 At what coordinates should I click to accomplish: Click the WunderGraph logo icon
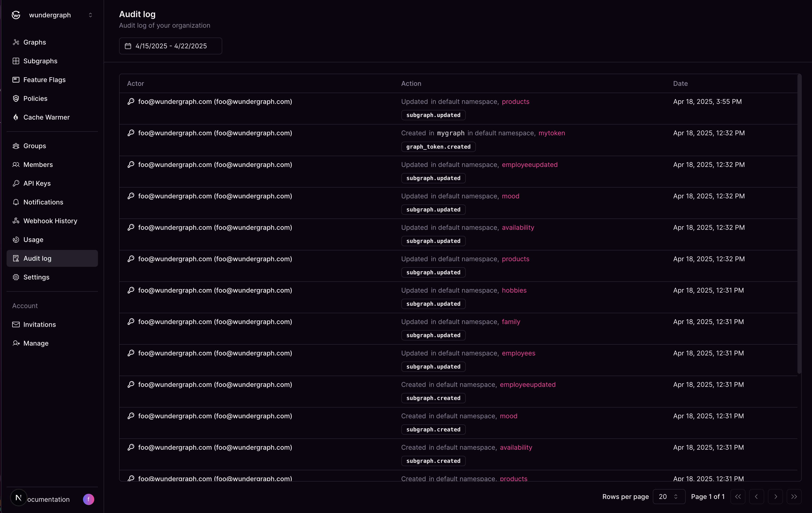tap(16, 15)
